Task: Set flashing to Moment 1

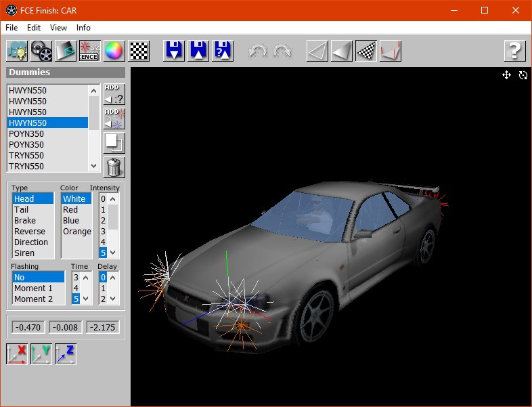Action: click(39, 288)
